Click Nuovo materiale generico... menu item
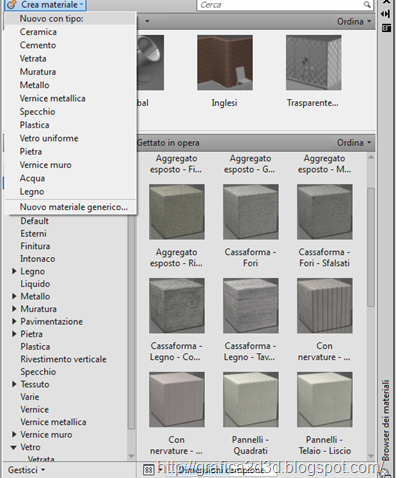This screenshot has height=478, width=396. pyautogui.click(x=73, y=207)
